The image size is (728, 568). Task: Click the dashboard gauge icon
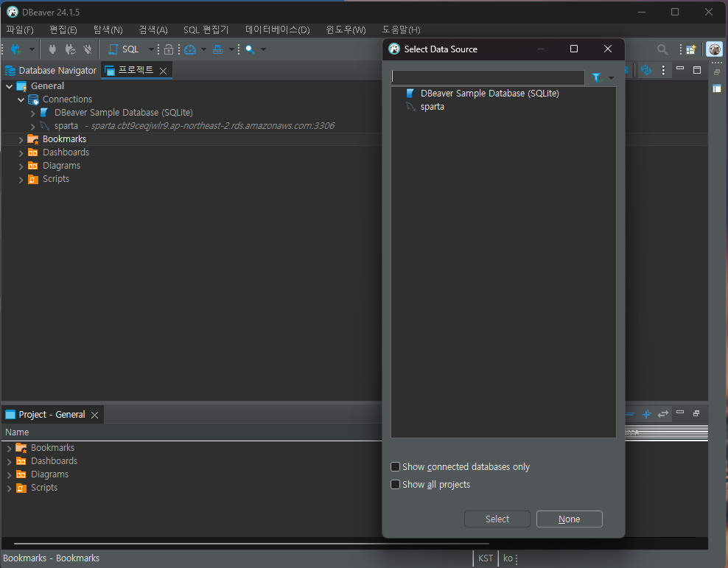point(190,49)
